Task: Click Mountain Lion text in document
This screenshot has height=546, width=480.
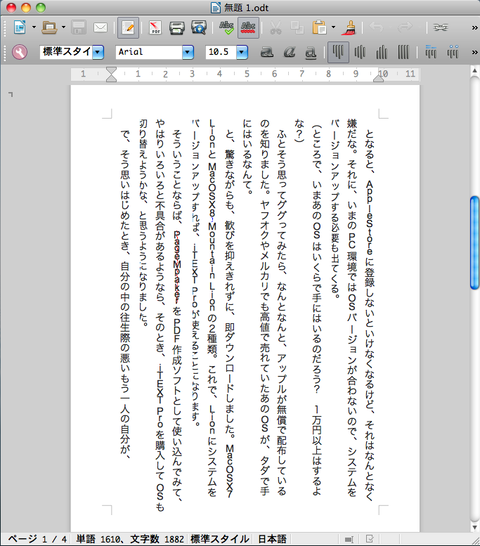Action: click(x=212, y=266)
